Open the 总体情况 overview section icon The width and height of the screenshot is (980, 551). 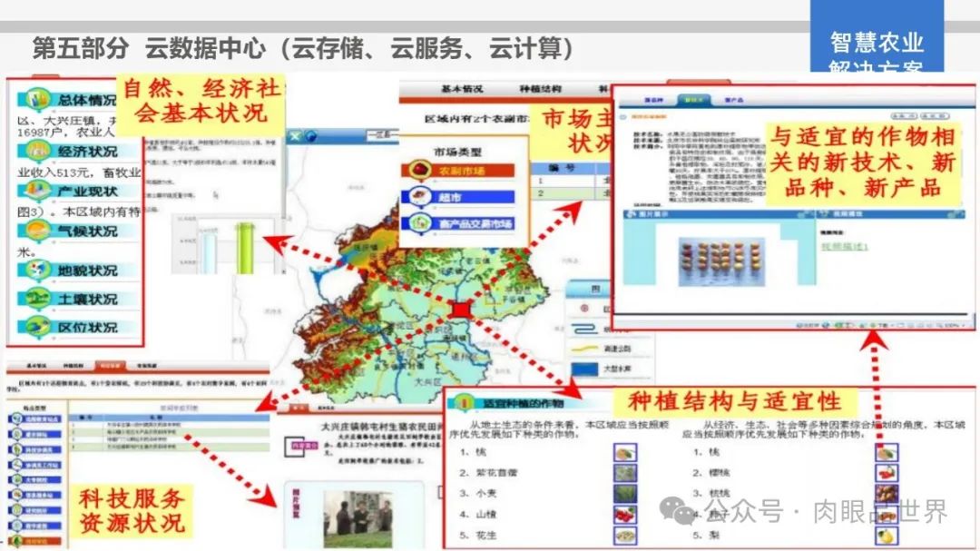[x=38, y=100]
